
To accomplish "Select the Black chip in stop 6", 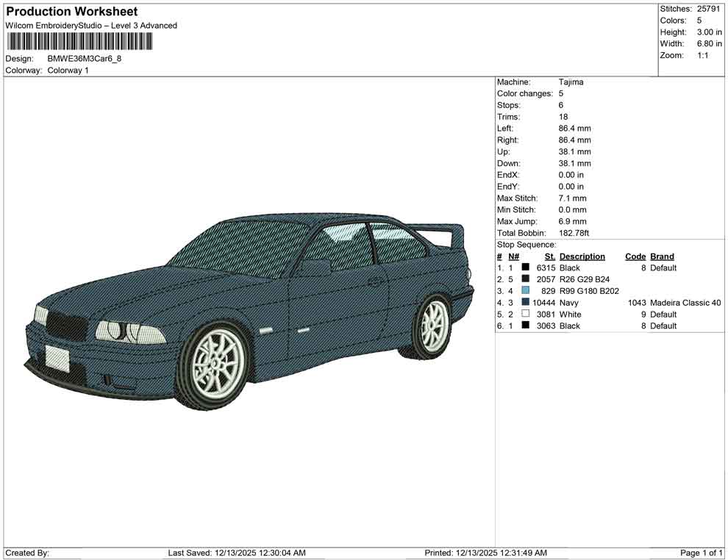I will coord(524,326).
